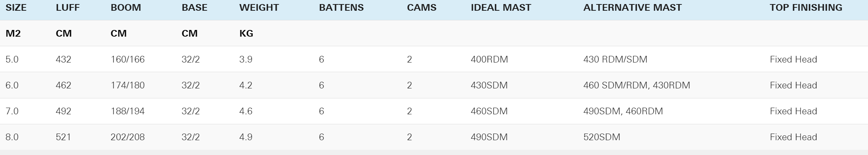
Task: Click the ALTERNATIVE MAST header
Action: pyautogui.click(x=632, y=7)
